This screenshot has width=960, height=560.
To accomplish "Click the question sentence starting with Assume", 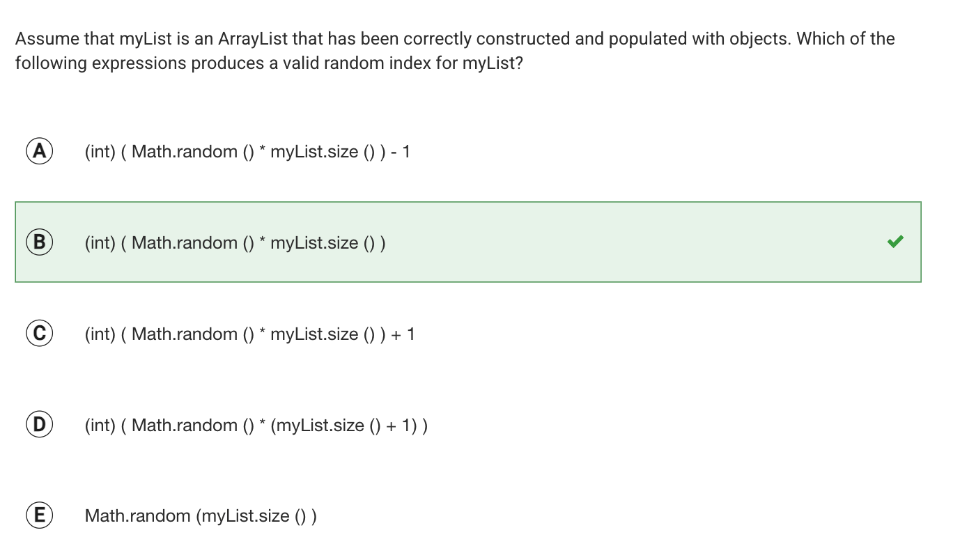I will (x=455, y=51).
